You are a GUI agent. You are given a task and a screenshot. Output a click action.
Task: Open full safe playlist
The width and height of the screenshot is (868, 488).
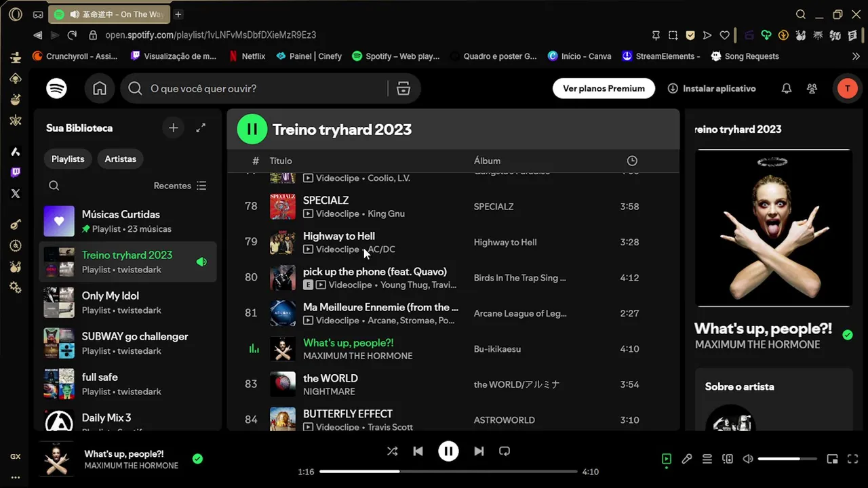(127, 384)
